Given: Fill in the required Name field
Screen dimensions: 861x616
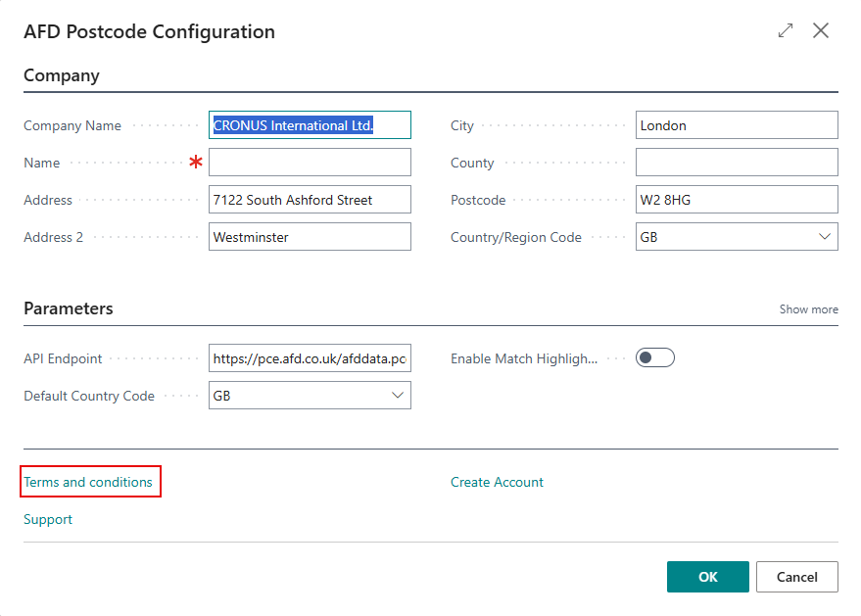Looking at the screenshot, I should tap(310, 162).
